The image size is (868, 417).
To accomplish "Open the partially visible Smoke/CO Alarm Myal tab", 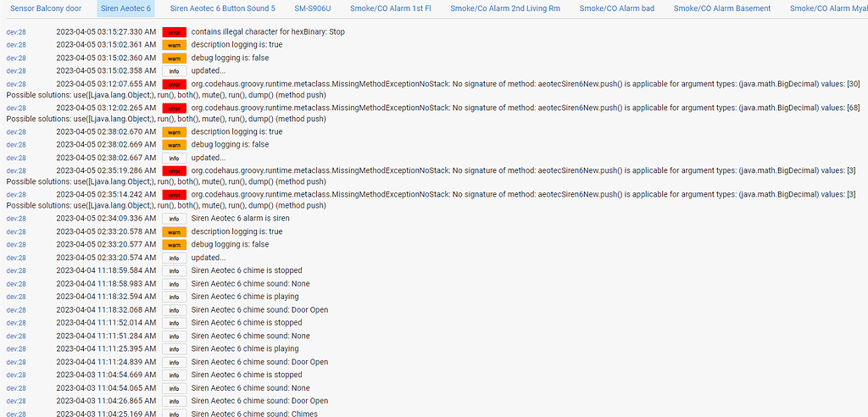I will 827,8.
